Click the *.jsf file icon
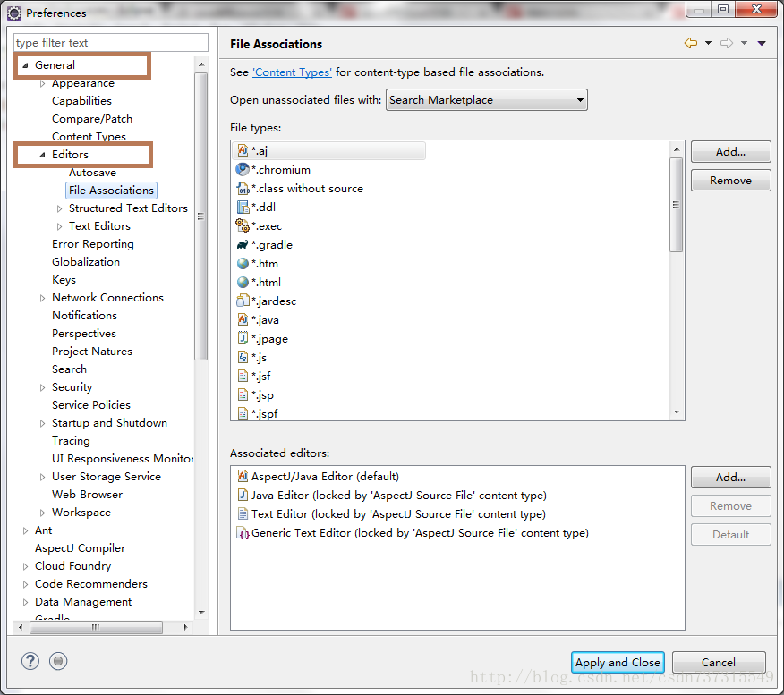The width and height of the screenshot is (784, 695). click(243, 376)
